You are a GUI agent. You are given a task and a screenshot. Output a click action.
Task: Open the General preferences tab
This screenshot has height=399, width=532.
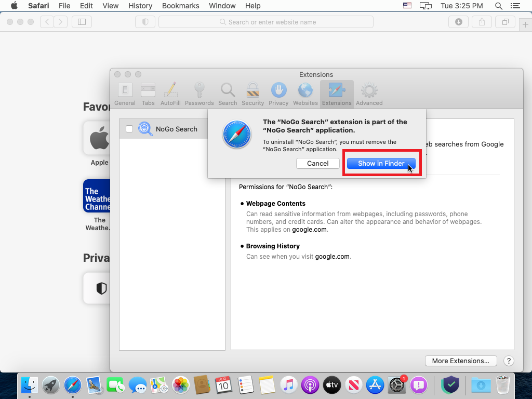[x=125, y=94]
